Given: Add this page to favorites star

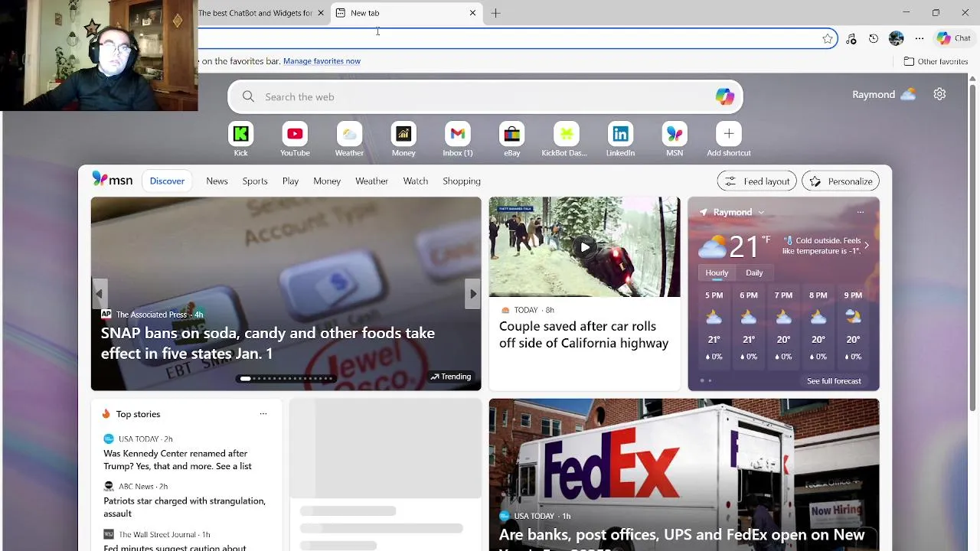Looking at the screenshot, I should (x=828, y=38).
